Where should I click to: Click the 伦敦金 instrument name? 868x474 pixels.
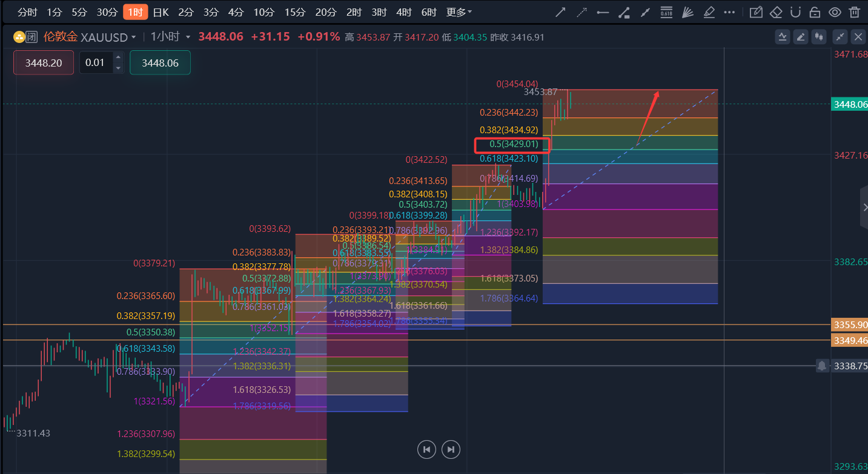click(61, 37)
